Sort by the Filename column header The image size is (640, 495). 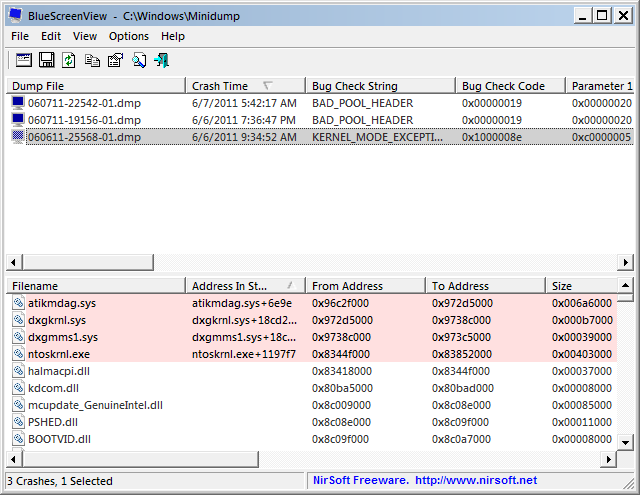(96, 286)
